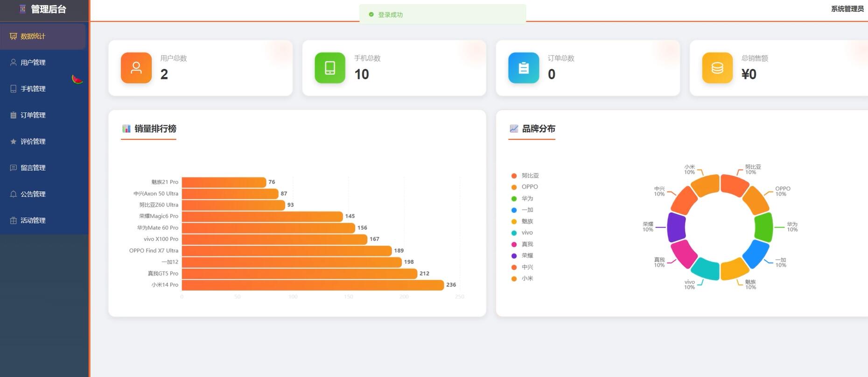Viewport: 868px width, 377px height.
Task: Open 系统管理员 user menu
Action: tap(847, 9)
